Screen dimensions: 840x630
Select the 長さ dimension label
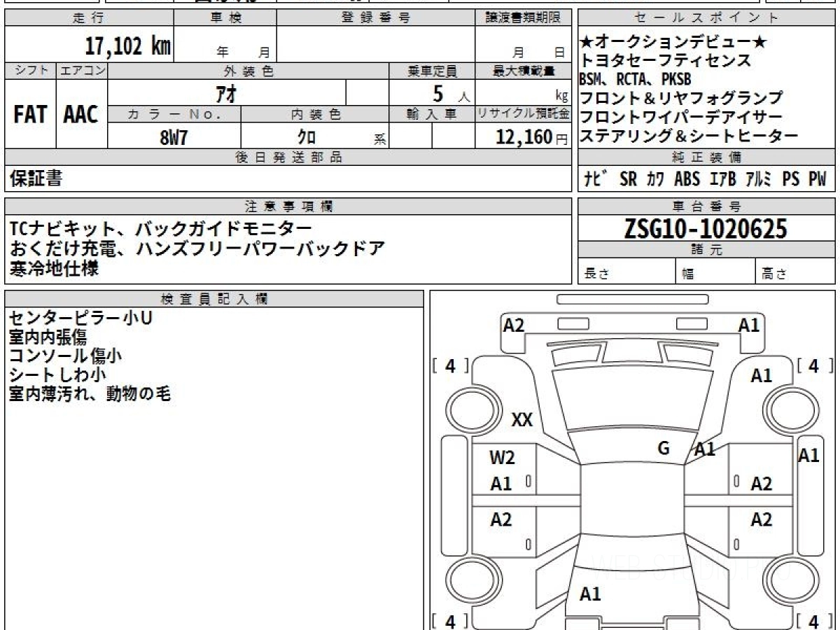coord(597,275)
